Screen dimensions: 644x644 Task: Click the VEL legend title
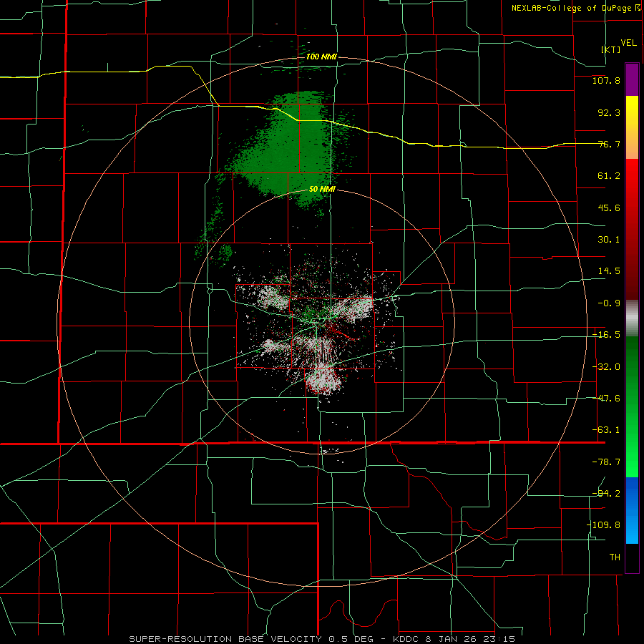tap(628, 43)
